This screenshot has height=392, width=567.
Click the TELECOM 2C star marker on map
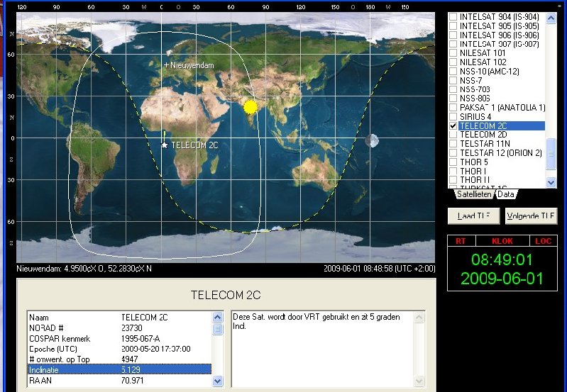[165, 145]
